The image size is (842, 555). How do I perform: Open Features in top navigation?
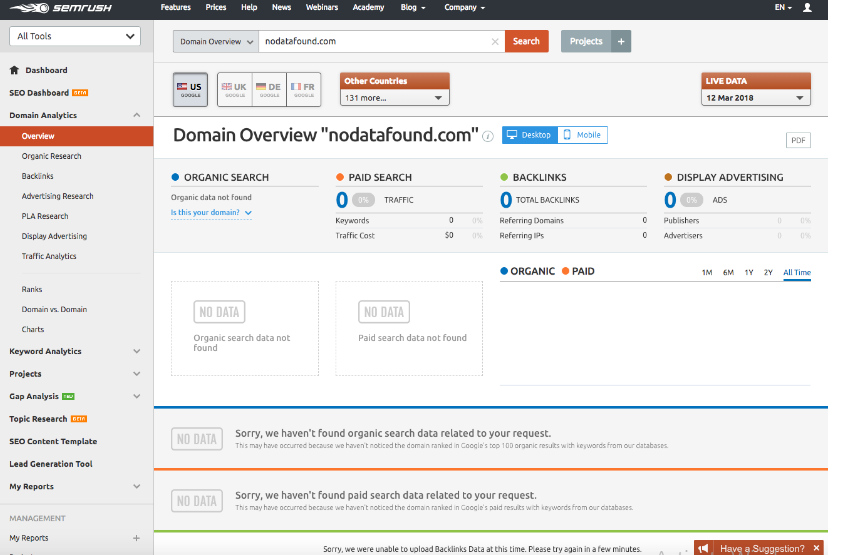(176, 8)
